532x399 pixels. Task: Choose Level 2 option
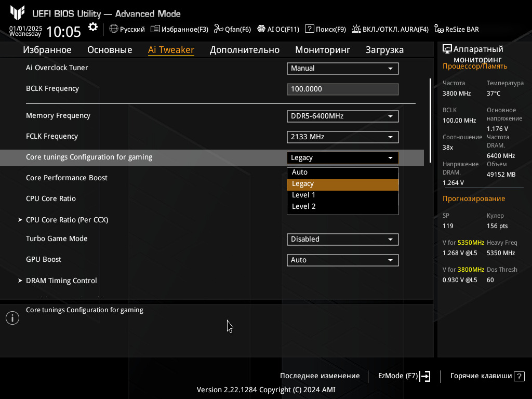click(343, 206)
